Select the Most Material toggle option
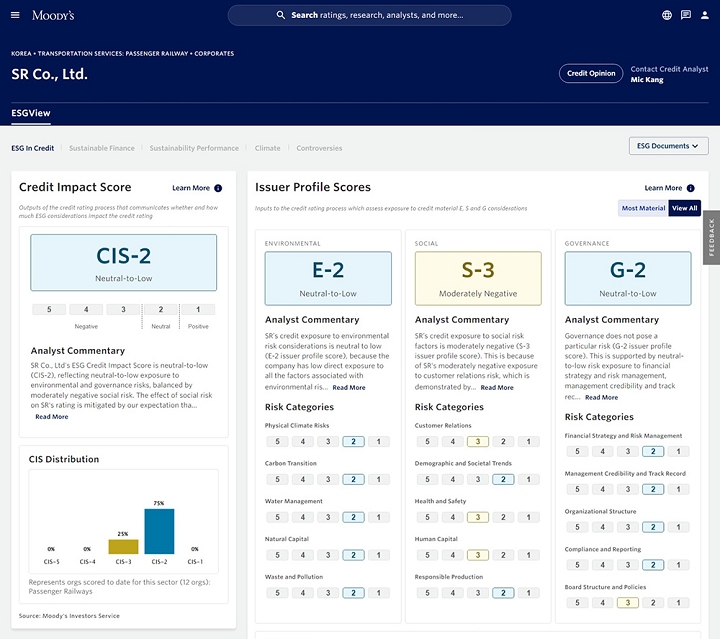Image resolution: width=720 pixels, height=639 pixels. [643, 208]
